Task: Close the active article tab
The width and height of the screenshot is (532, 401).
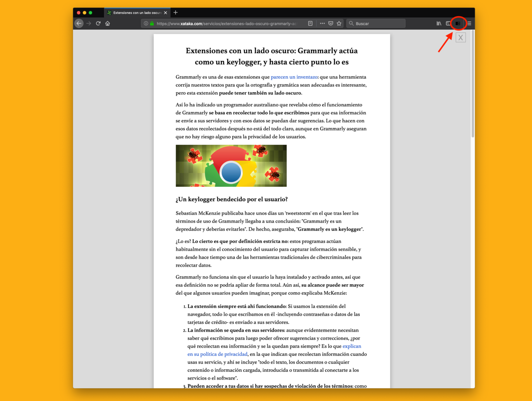Action: (166, 12)
